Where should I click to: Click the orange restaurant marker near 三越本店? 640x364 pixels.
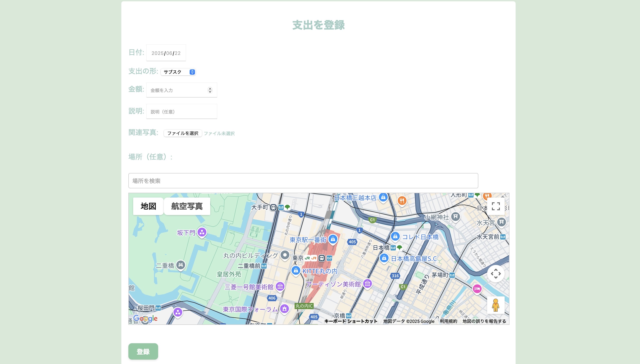coord(402,201)
